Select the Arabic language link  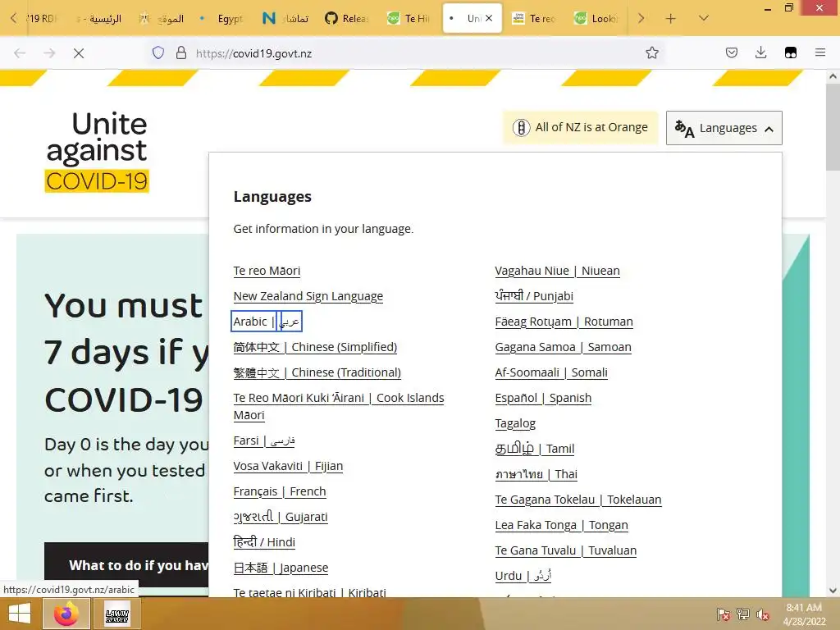[267, 322]
